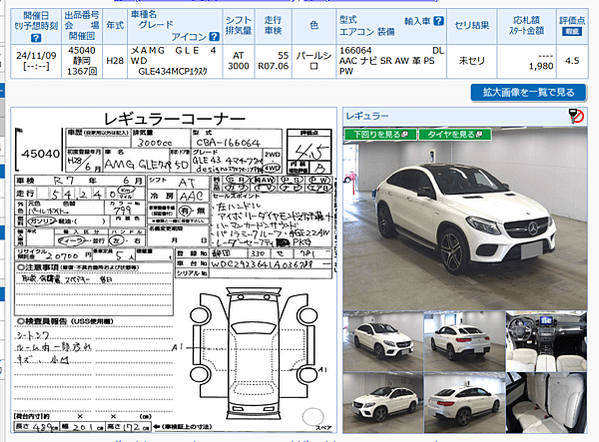Viewport: 599px width, 442px height.
Task: Click the car name cell メAMG GLE 4WD
Action: coord(175,61)
